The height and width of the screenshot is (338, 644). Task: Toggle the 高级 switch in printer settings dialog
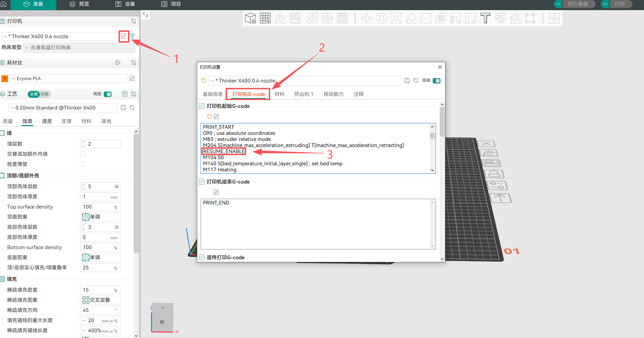click(436, 81)
